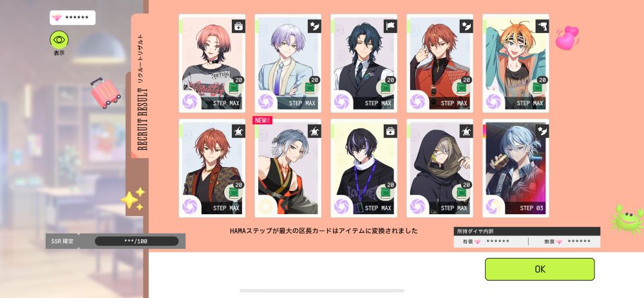644x298 pixels.
Task: Click the jester hat icon on the hooded card
Action: click(466, 132)
